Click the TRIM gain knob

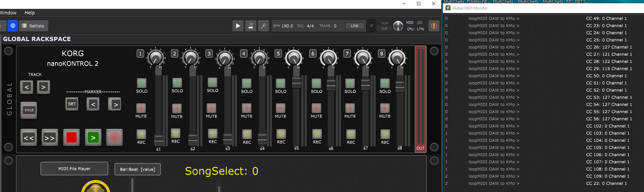(x=398, y=26)
